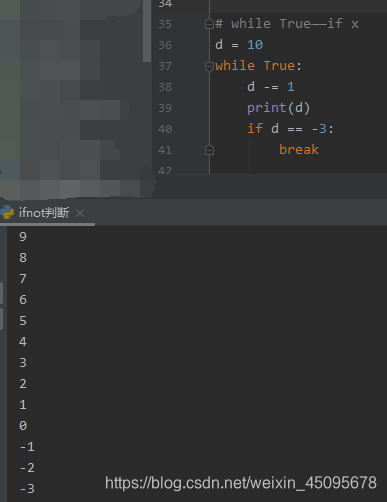The image size is (387, 502).
Task: Click line number 39 in the gutter
Action: coord(165,108)
